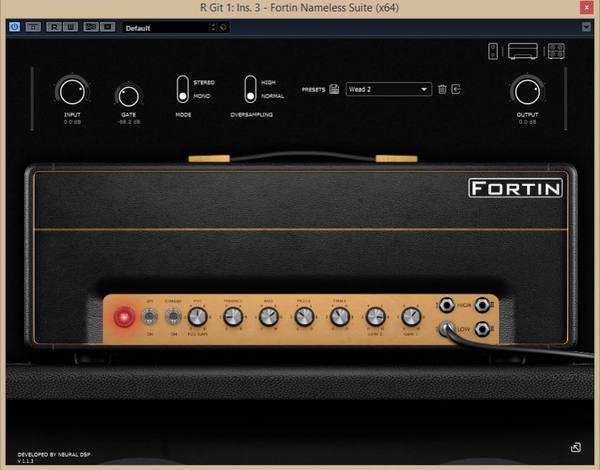Image resolution: width=600 pixels, height=470 pixels.
Task: Click the toolbar button left of R
Action: coord(33,27)
